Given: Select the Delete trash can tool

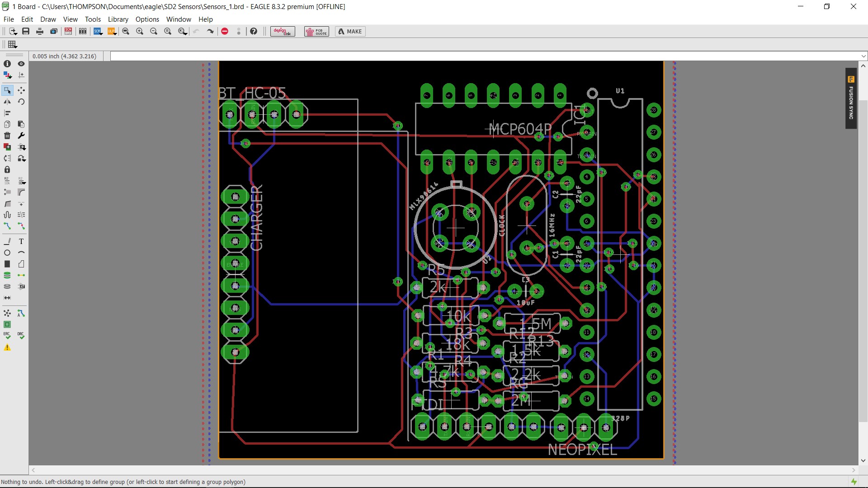Looking at the screenshot, I should coord(7,136).
